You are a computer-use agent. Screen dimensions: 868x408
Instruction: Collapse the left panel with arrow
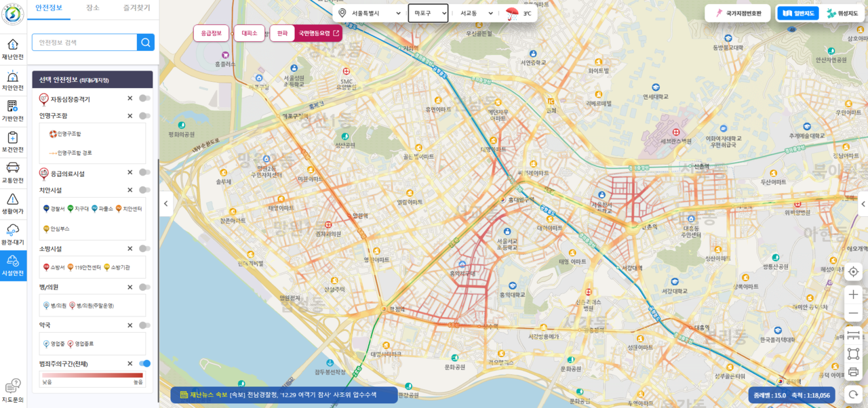pyautogui.click(x=165, y=203)
